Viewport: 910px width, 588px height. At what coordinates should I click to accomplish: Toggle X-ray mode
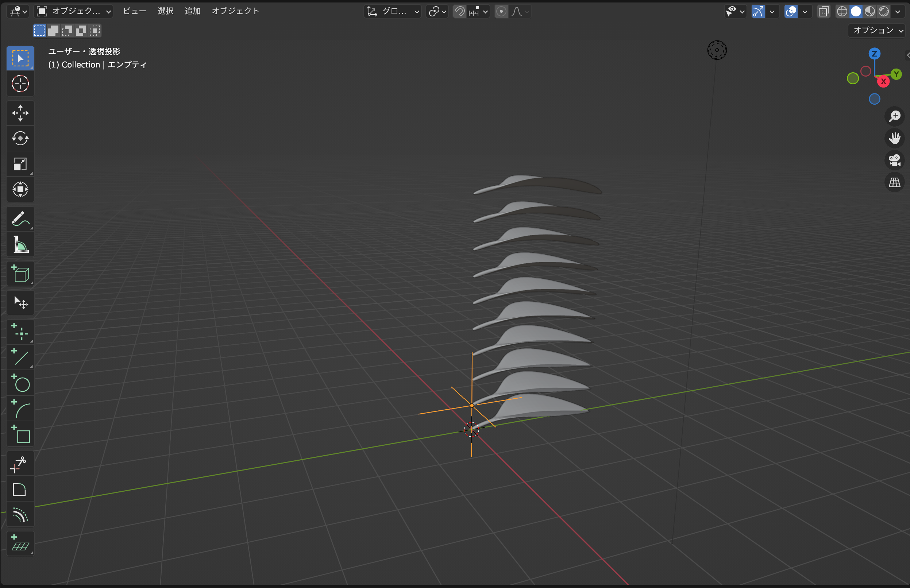824,11
